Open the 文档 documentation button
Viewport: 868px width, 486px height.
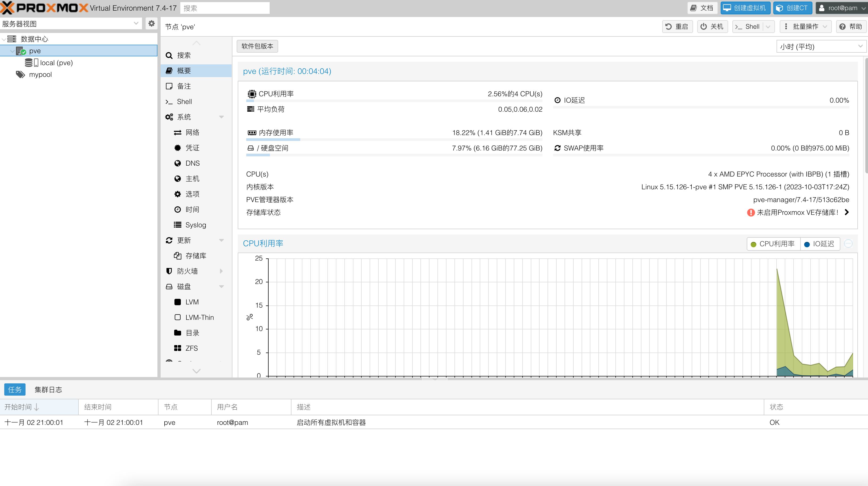pos(702,8)
